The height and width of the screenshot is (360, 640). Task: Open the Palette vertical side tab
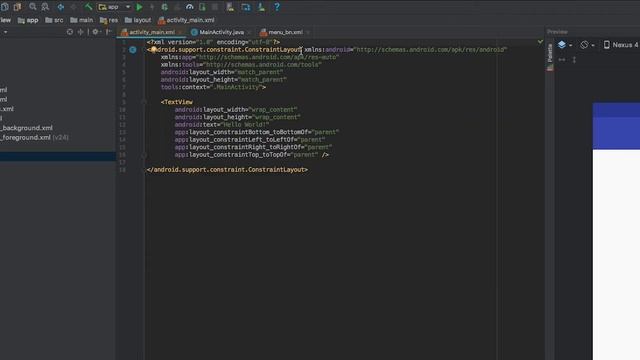(550, 57)
